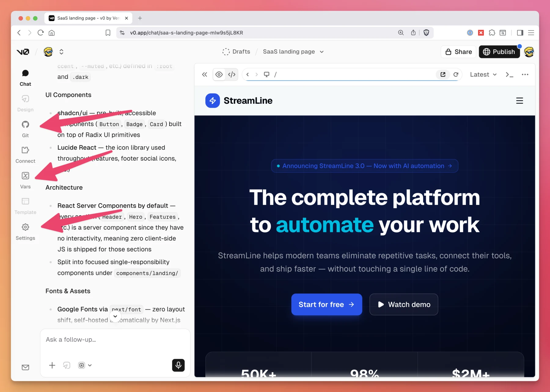
Task: Open the Vars environment variables panel
Action: click(25, 180)
